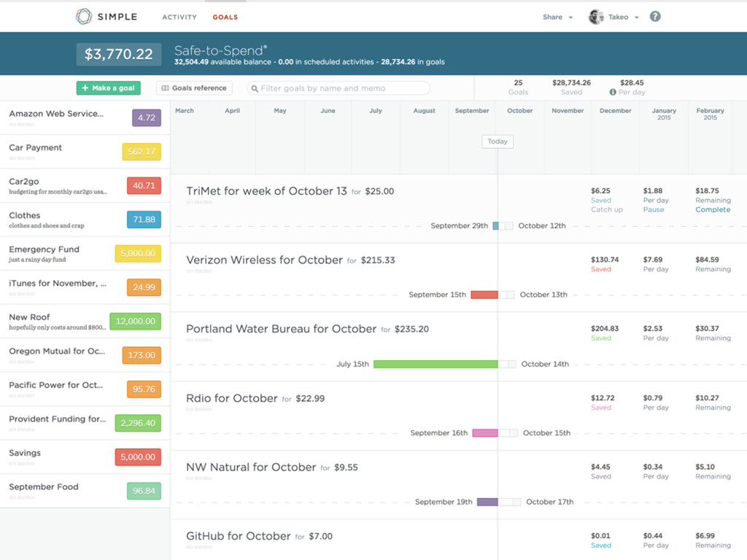Click the October 17th end date label
Viewport: 747px width, 560px height.
(550, 502)
